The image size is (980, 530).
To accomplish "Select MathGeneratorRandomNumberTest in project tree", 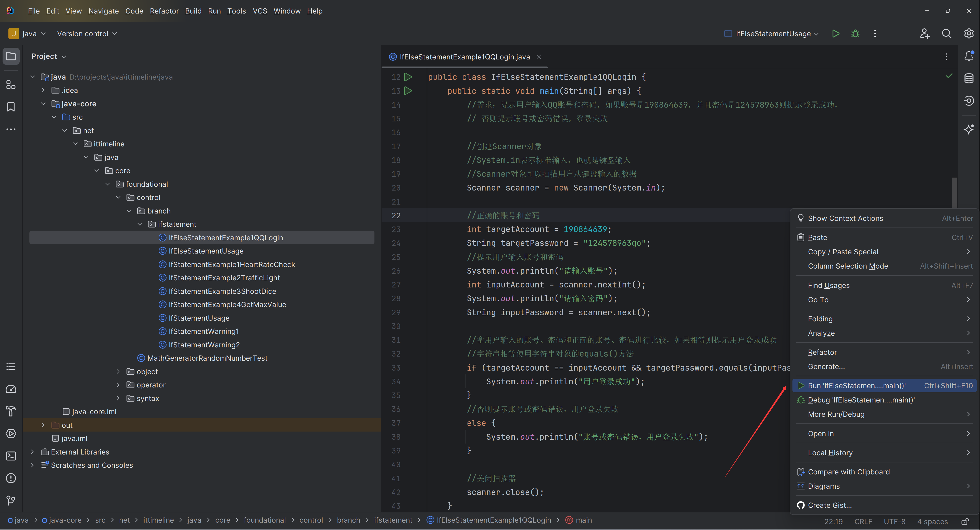I will click(207, 358).
